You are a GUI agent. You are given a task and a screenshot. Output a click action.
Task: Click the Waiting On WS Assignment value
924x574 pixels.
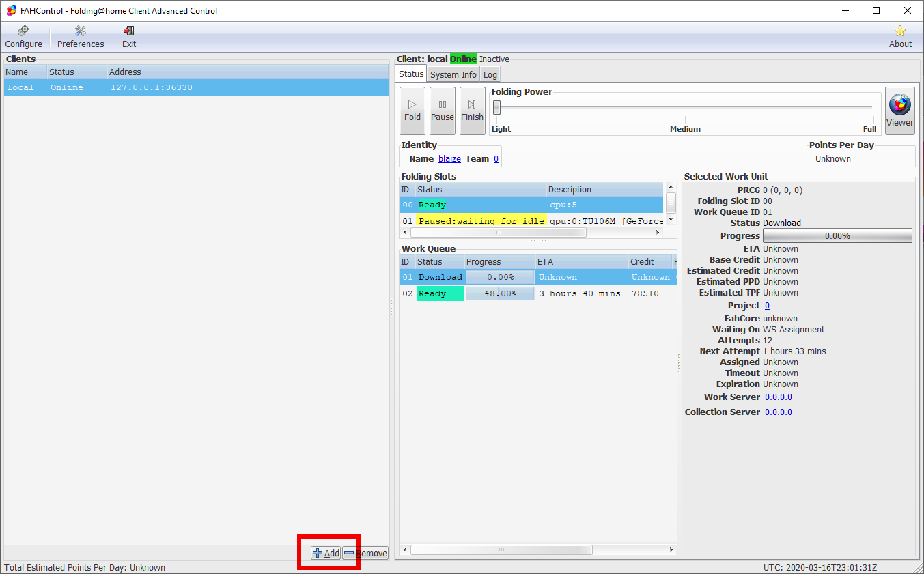794,329
